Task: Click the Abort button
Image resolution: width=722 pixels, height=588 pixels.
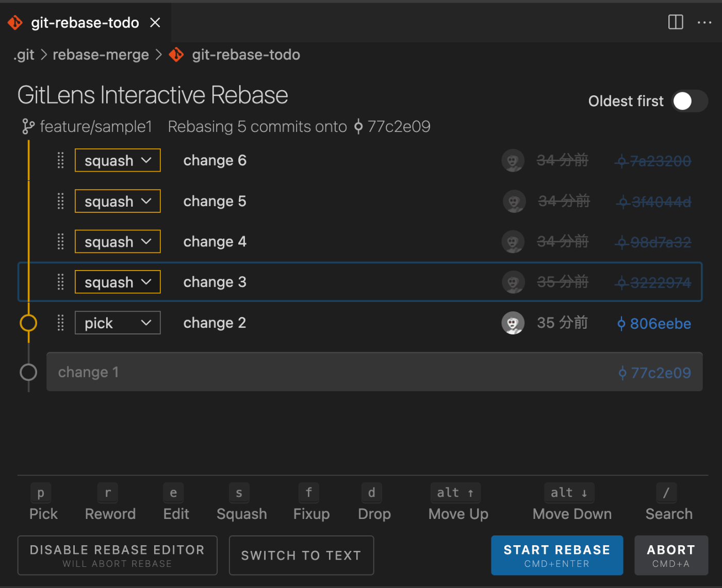Action: (x=671, y=556)
